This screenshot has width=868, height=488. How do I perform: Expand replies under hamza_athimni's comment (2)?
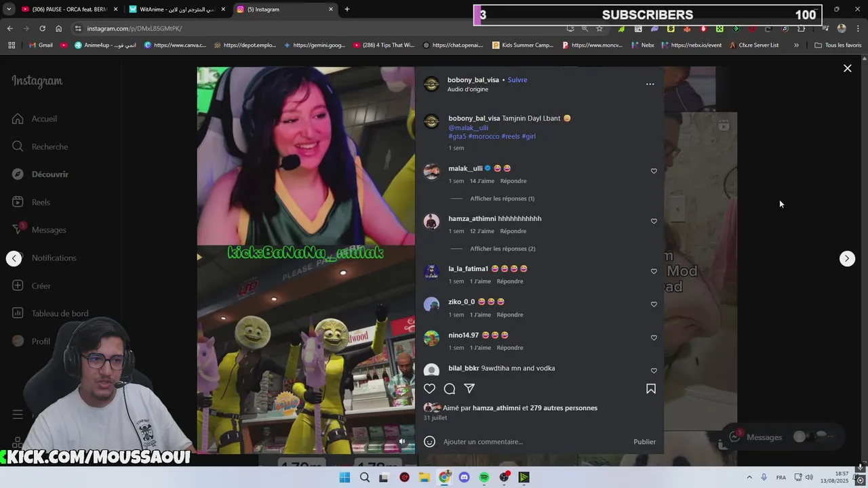click(502, 249)
